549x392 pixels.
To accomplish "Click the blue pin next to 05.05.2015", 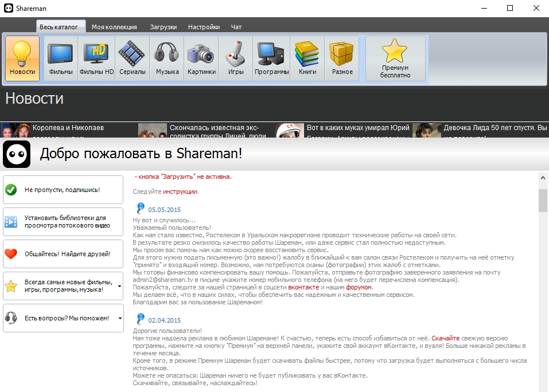I will pyautogui.click(x=141, y=208).
